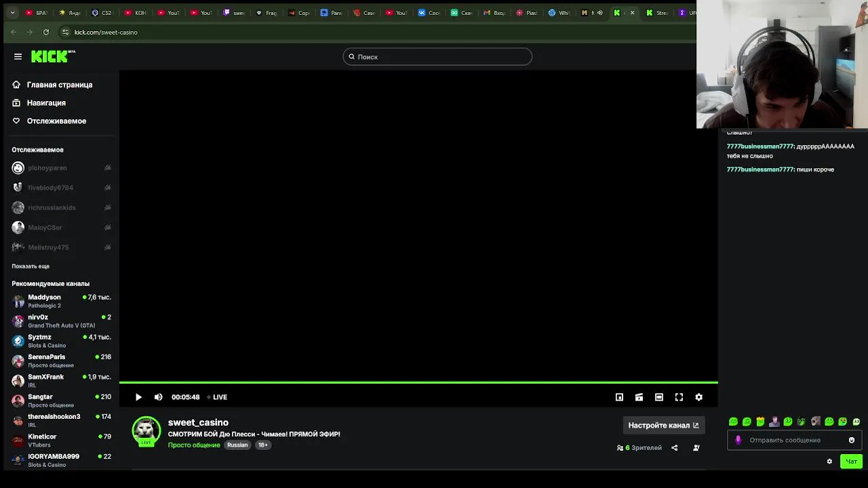Open Просто общение category link
This screenshot has height=488, width=868.
[194, 445]
